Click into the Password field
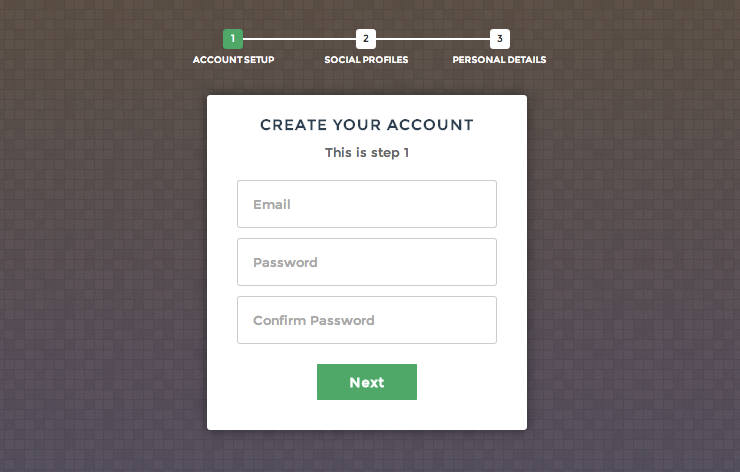Viewport: 740px width, 472px height. (367, 262)
